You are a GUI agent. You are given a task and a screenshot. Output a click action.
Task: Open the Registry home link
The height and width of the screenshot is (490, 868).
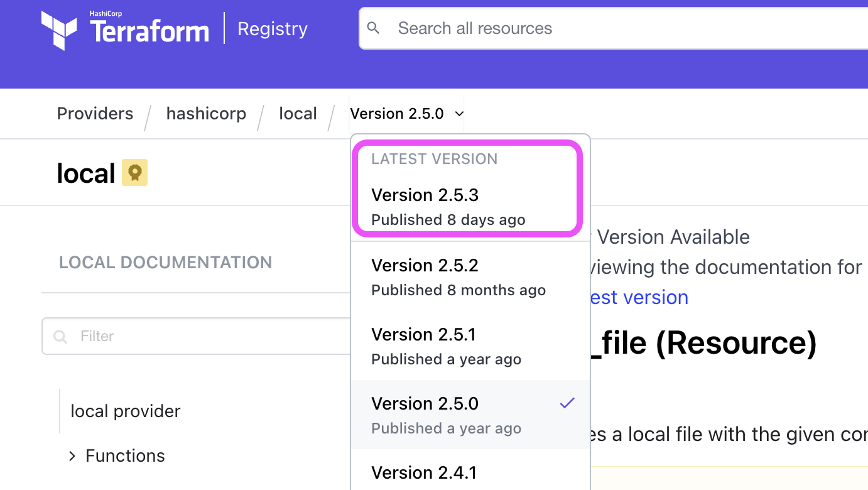click(x=273, y=29)
